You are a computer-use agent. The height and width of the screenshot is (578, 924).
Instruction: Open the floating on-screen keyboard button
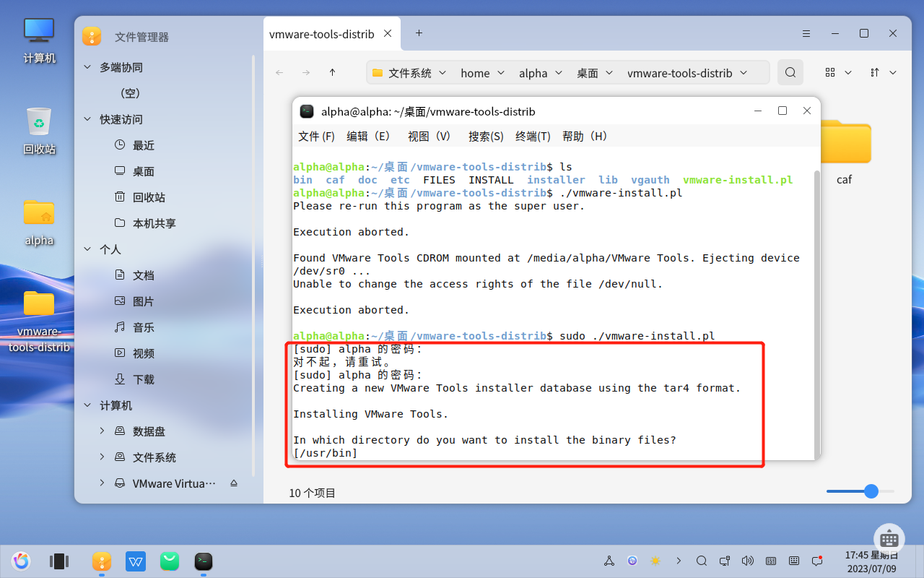(889, 538)
